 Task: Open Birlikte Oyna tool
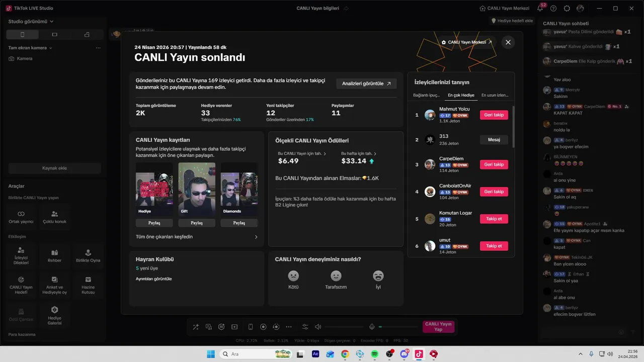pyautogui.click(x=88, y=256)
